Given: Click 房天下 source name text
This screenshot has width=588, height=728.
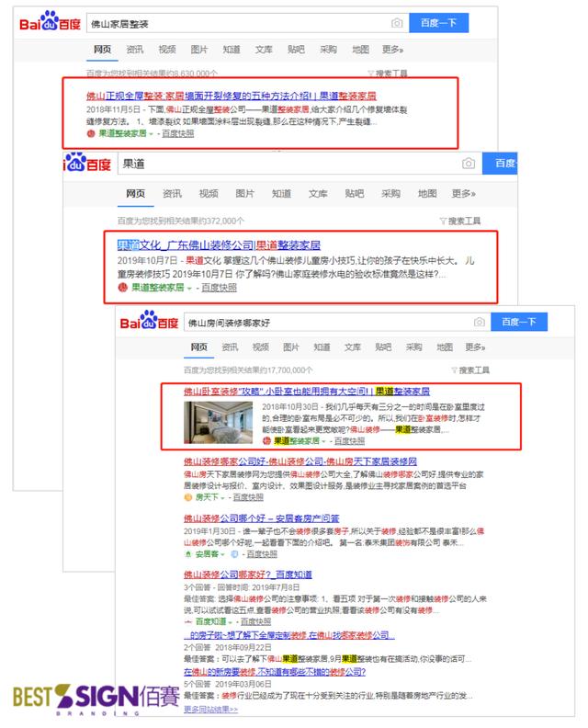Looking at the screenshot, I should (207, 497).
